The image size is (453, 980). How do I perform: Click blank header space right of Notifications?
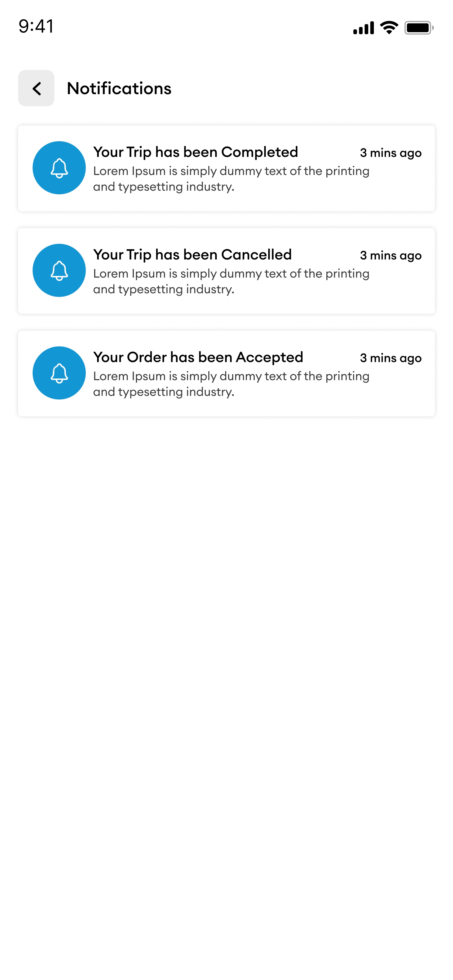coord(305,88)
